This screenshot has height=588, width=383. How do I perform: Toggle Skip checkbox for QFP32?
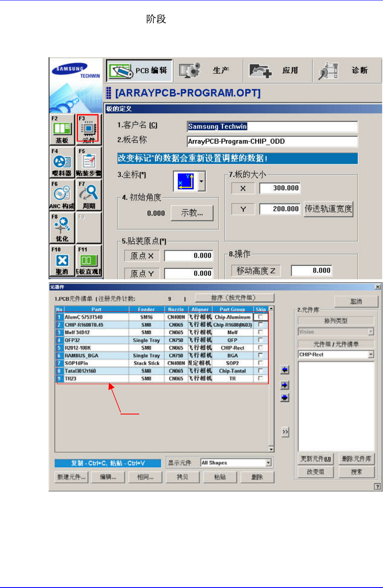[260, 340]
